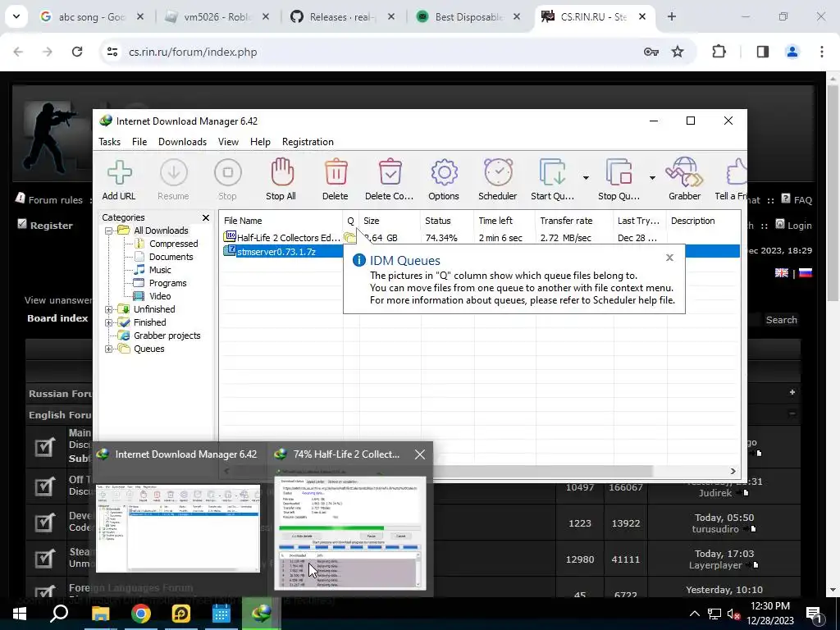Select the Music category
840x630 pixels.
[x=160, y=270]
